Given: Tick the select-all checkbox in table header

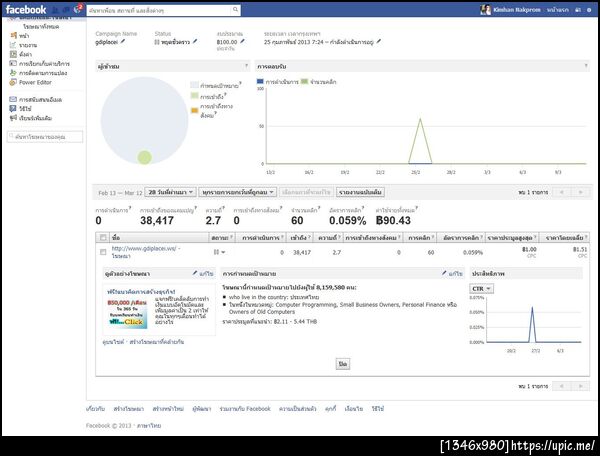Looking at the screenshot, I should [x=103, y=238].
